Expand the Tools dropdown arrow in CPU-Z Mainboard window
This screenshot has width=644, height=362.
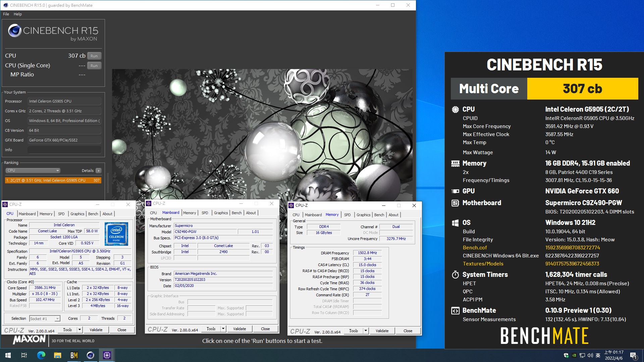(x=223, y=329)
